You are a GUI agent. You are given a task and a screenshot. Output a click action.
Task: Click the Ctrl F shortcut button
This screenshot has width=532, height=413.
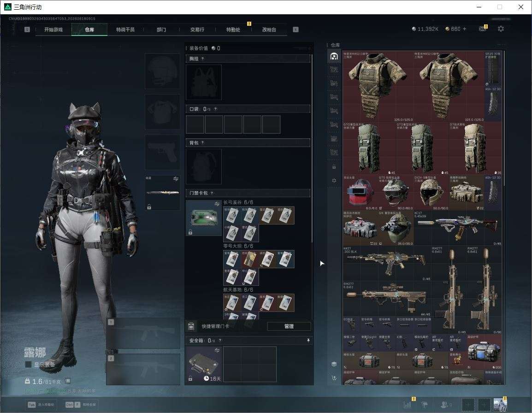(x=80, y=405)
